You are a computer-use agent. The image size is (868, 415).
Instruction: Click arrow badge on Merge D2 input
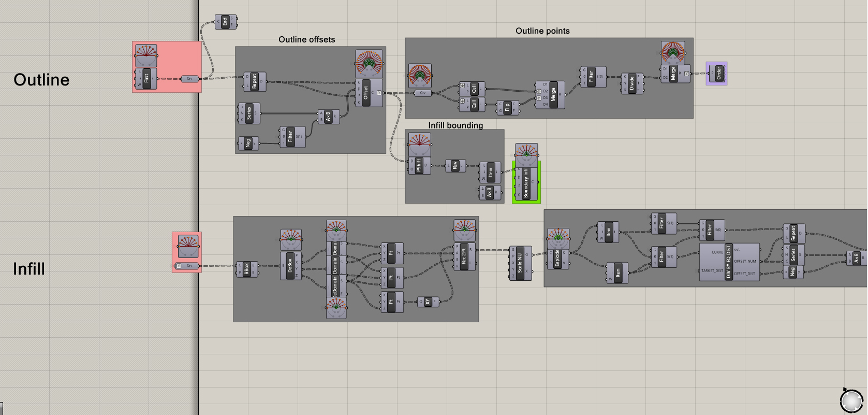click(539, 91)
